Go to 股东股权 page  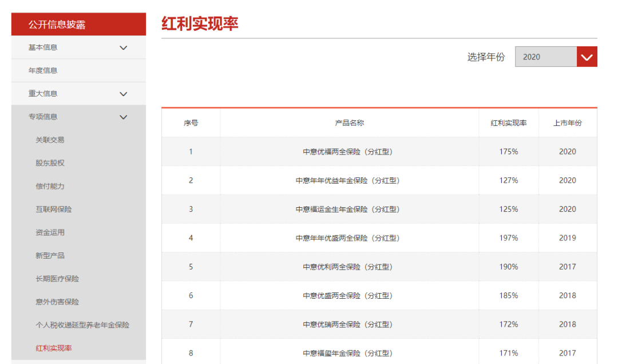[x=50, y=163]
